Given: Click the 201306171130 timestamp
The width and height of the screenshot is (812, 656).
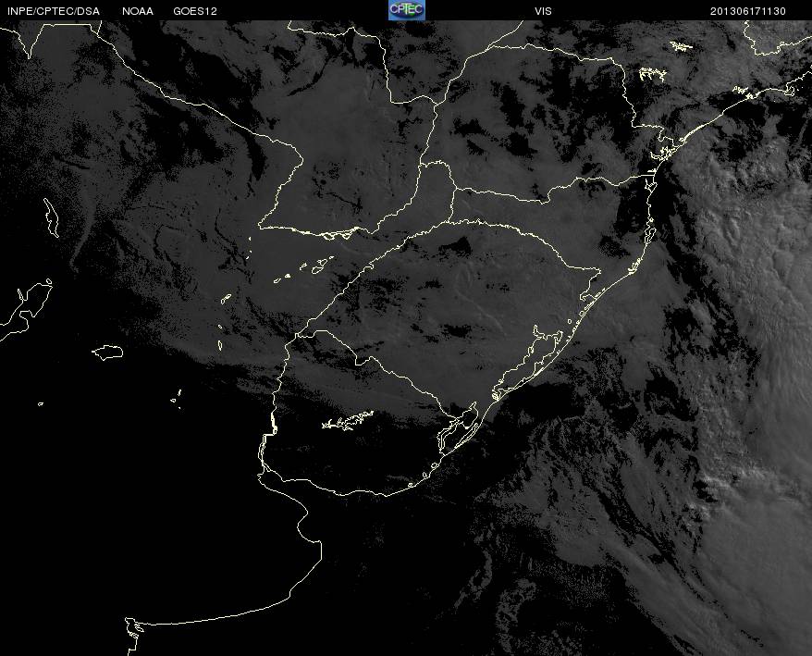Looking at the screenshot, I should pyautogui.click(x=748, y=11).
